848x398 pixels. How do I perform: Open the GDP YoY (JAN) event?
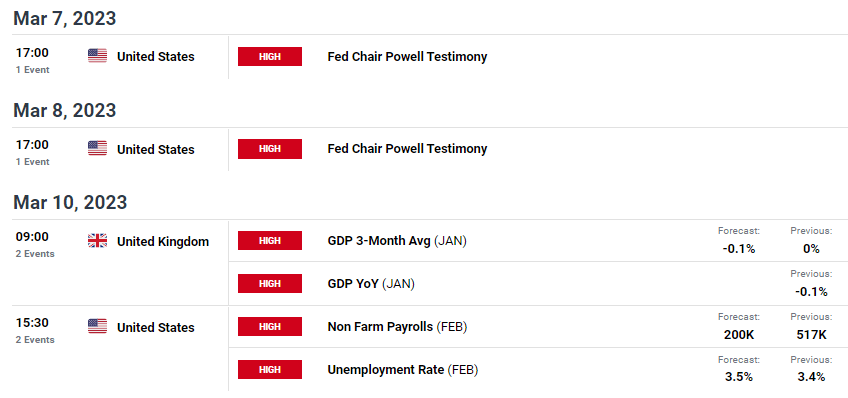[371, 284]
